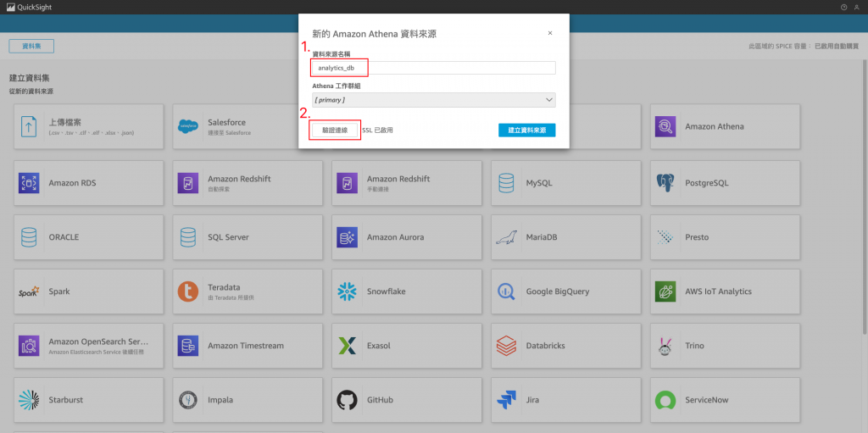The width and height of the screenshot is (868, 433).
Task: Click the 建立資料來源 create data source button
Action: coord(526,130)
